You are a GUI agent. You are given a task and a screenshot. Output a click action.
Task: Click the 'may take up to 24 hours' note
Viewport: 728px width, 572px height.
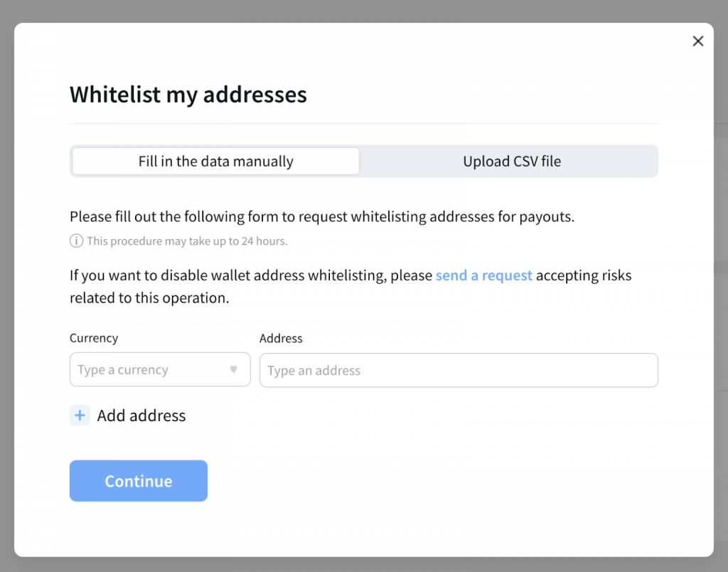click(187, 241)
